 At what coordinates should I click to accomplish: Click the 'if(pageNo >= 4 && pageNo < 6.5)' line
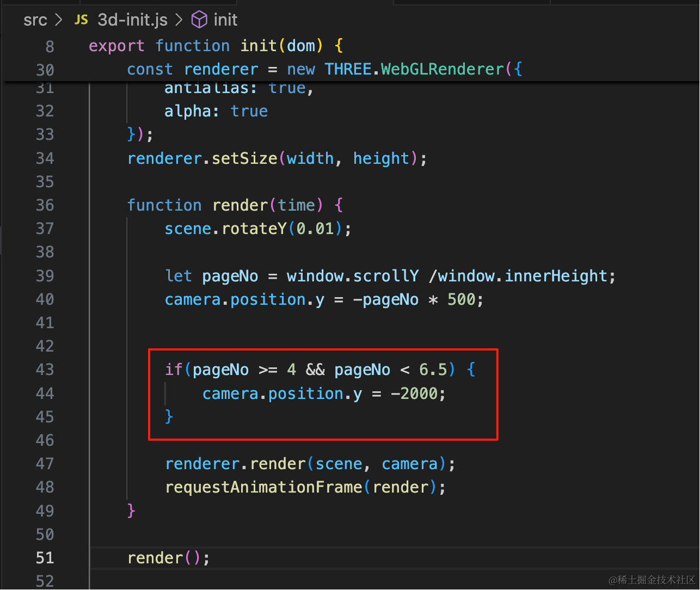320,370
